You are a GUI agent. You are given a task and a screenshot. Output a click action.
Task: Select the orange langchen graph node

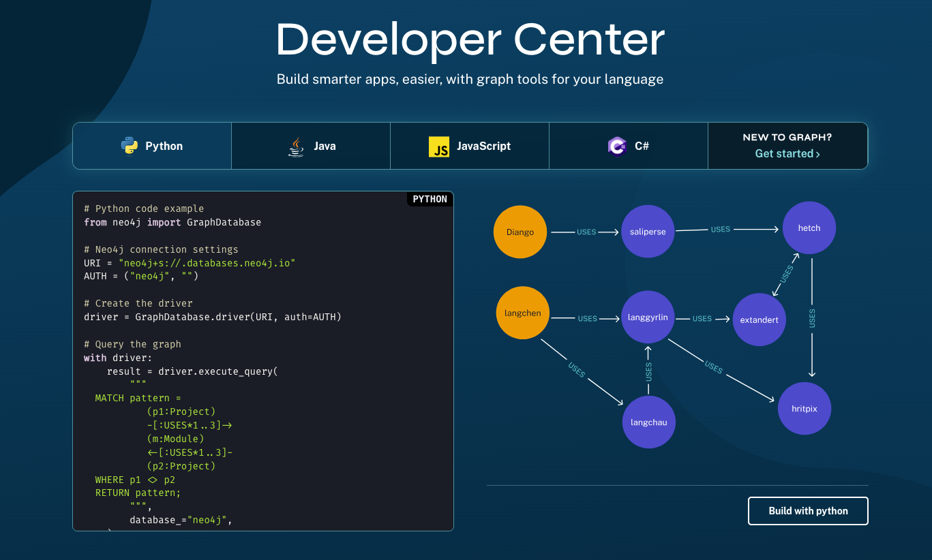pyautogui.click(x=523, y=313)
